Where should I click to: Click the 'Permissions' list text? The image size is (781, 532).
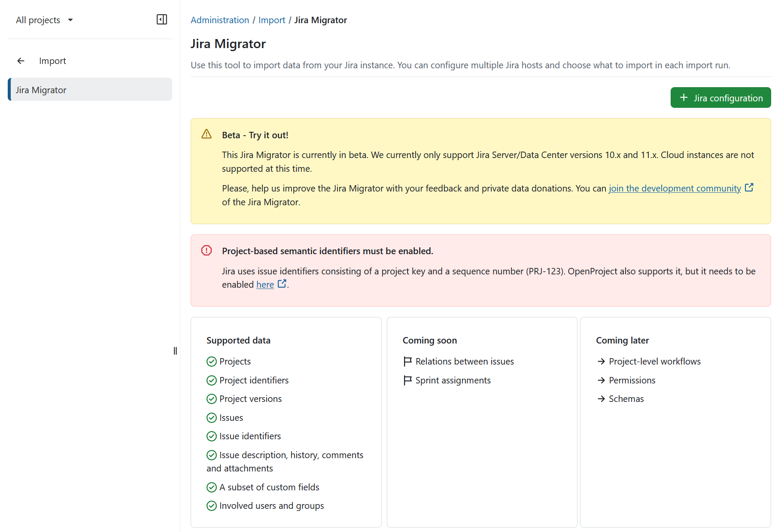pyautogui.click(x=632, y=380)
